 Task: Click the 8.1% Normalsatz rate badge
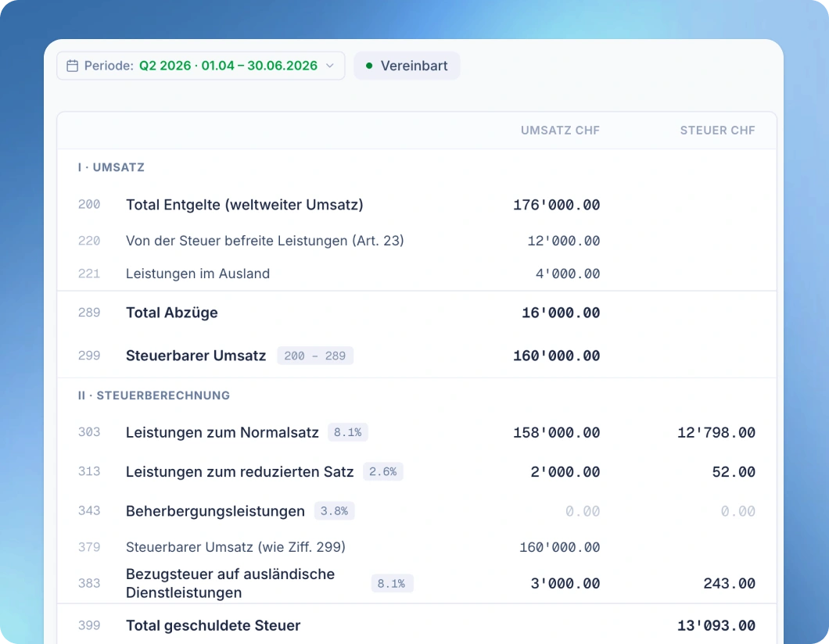coord(348,432)
